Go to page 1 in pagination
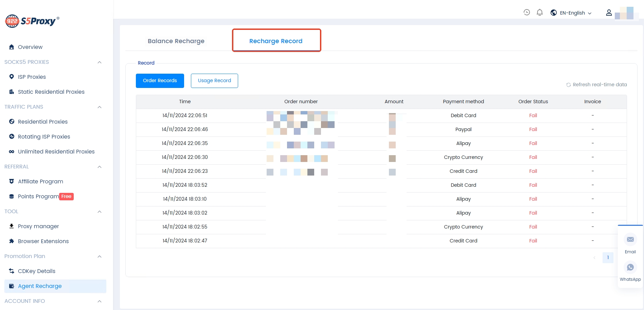Screen dimensions: 644x310 tap(608, 257)
